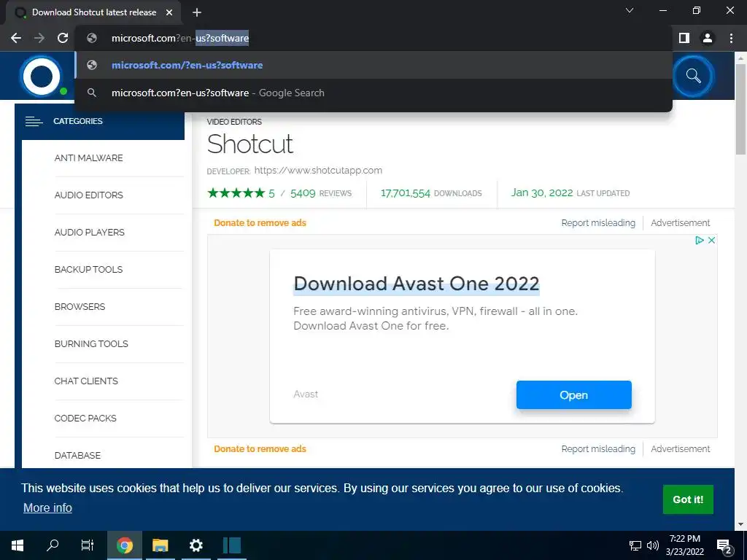747x560 pixels.
Task: Click the AdChoices triangle icon
Action: pyautogui.click(x=700, y=241)
